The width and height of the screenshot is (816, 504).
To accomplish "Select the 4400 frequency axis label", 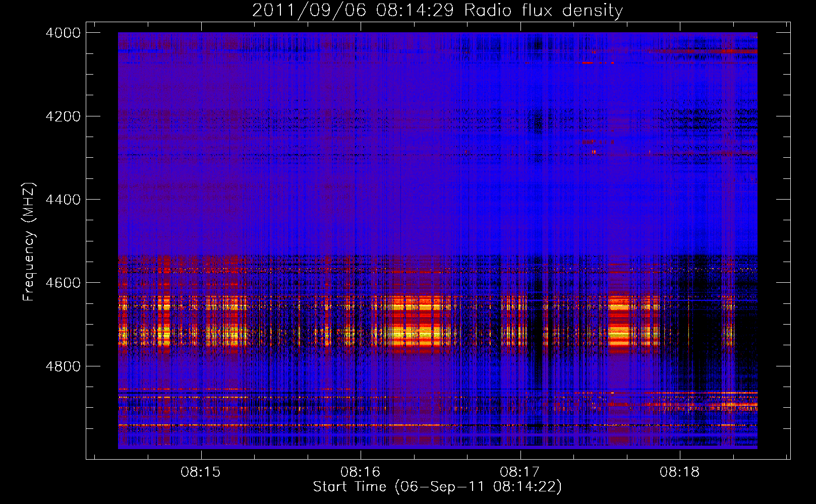I will tap(63, 200).
